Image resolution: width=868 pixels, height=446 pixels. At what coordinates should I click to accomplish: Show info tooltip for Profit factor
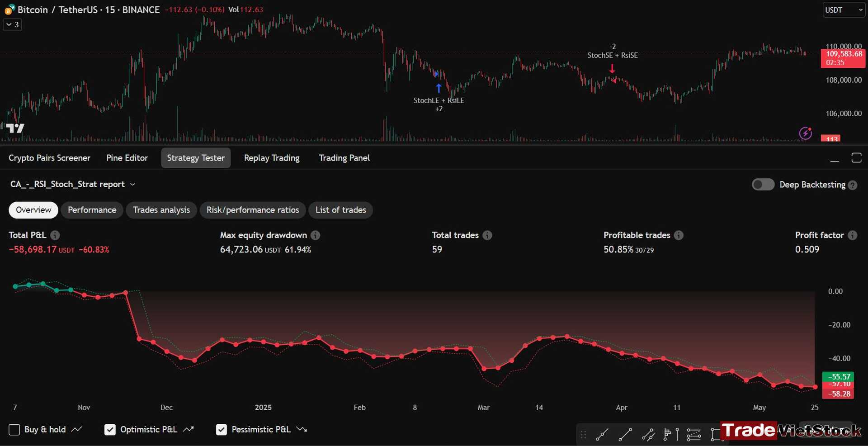point(852,235)
